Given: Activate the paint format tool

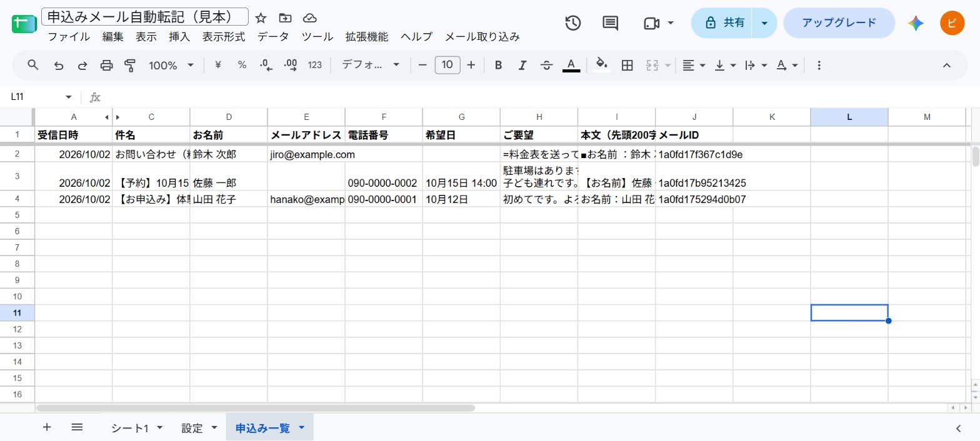Looking at the screenshot, I should pyautogui.click(x=131, y=65).
